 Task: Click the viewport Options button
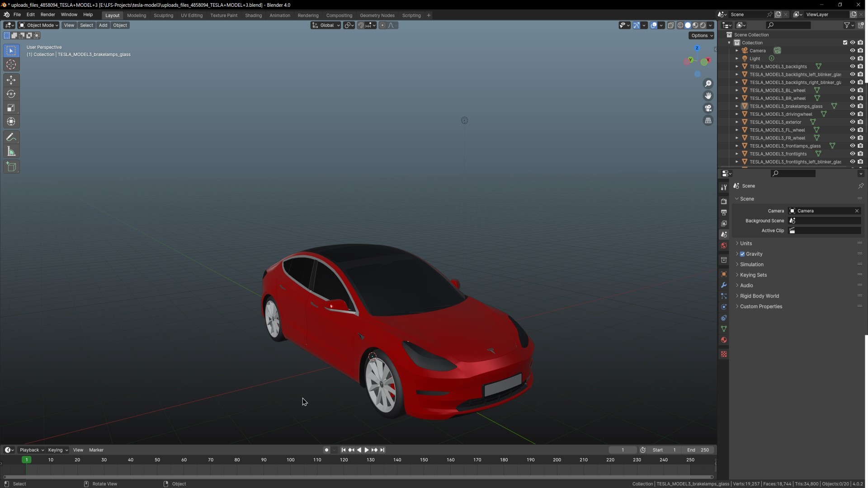tap(701, 36)
